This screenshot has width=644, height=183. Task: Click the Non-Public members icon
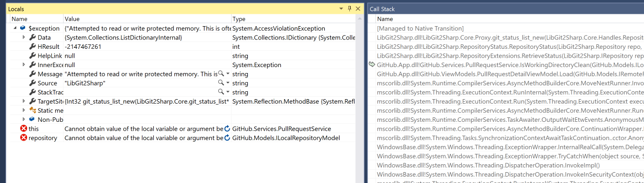click(32, 119)
